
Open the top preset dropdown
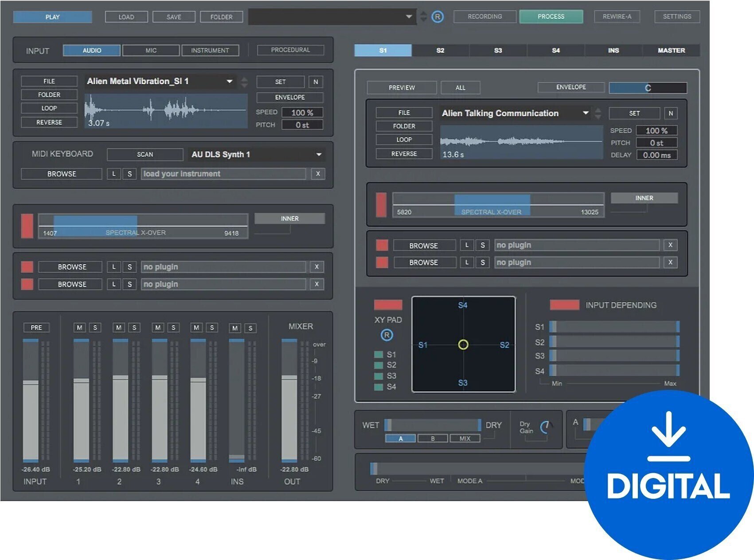[332, 17]
